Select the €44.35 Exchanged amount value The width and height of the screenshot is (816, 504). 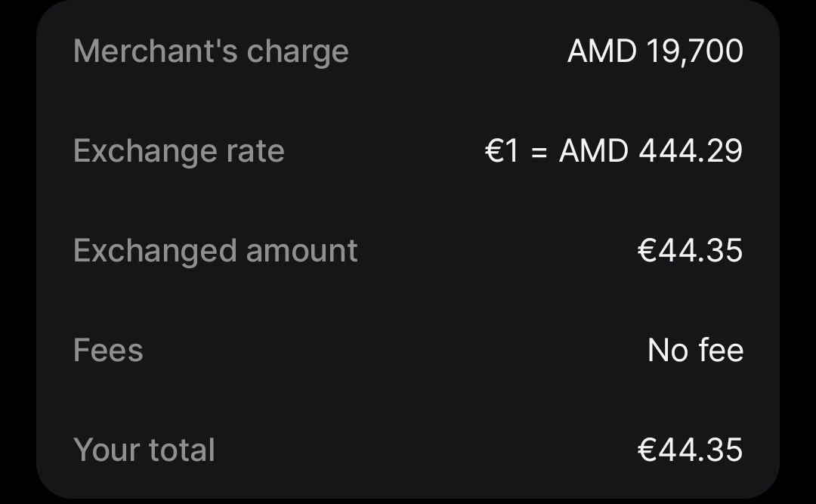[690, 251]
